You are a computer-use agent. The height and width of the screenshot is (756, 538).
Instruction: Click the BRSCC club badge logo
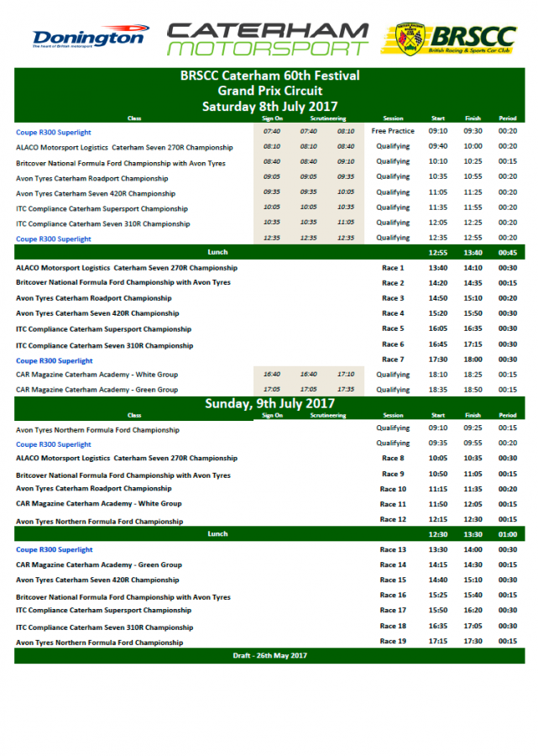tap(456, 39)
